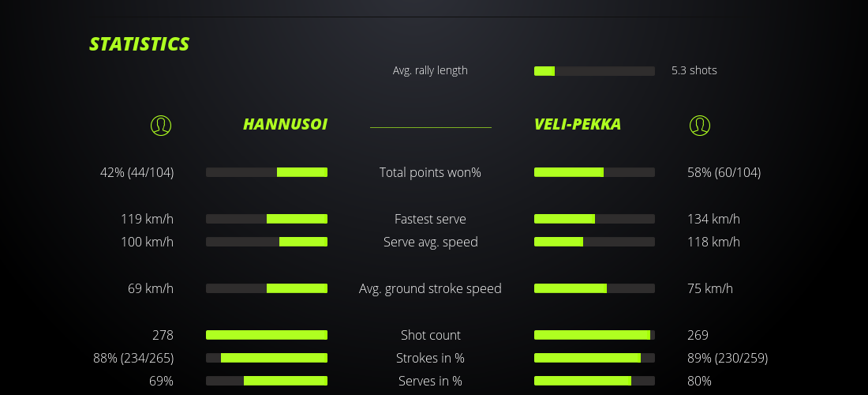Viewport: 868px width, 395px height.
Task: Click the STATISTICS heading
Action: 139,44
